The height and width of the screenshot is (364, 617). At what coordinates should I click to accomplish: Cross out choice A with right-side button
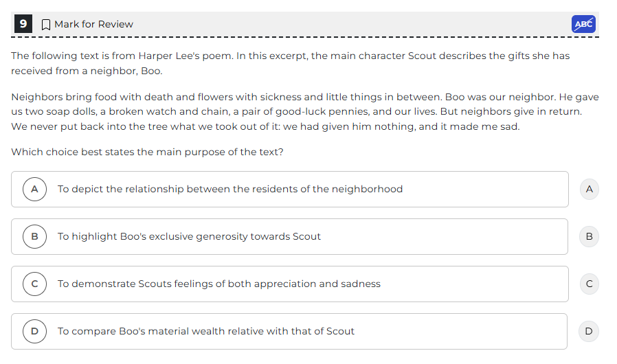coord(588,189)
